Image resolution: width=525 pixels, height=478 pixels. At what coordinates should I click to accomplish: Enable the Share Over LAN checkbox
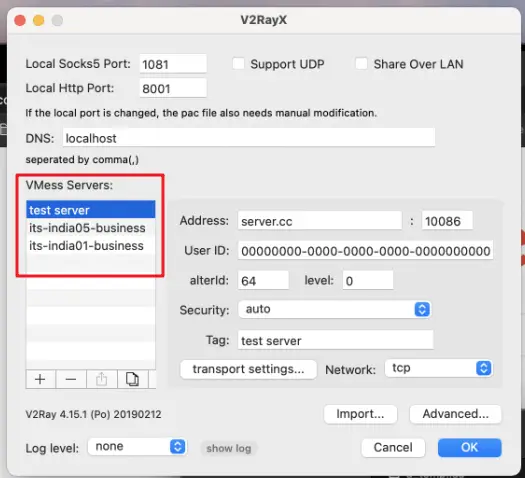point(361,64)
